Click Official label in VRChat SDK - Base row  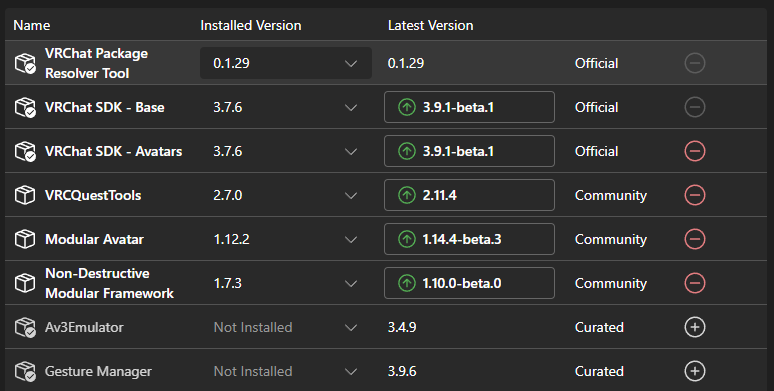(x=596, y=107)
